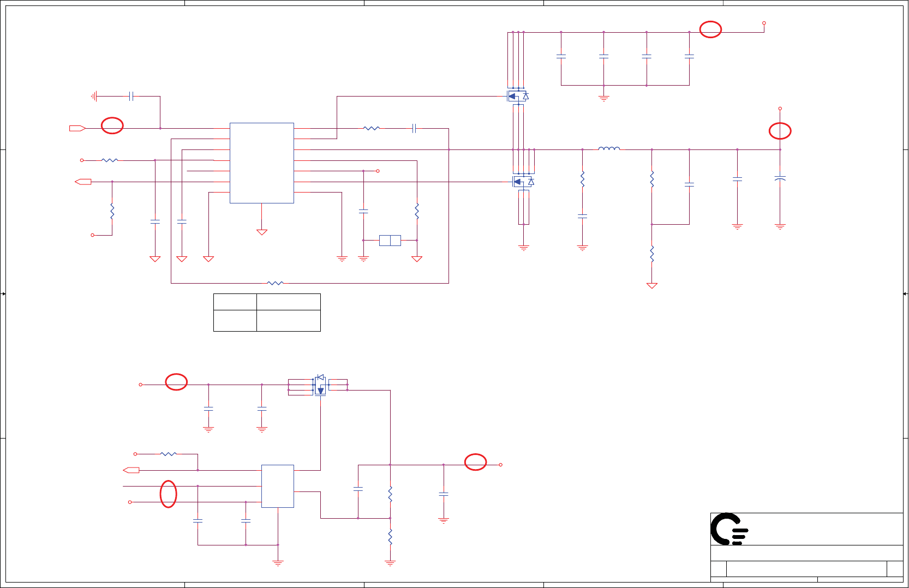Select the polarized capacitor with curved plate
Image resolution: width=909 pixels, height=588 pixels.
(780, 178)
